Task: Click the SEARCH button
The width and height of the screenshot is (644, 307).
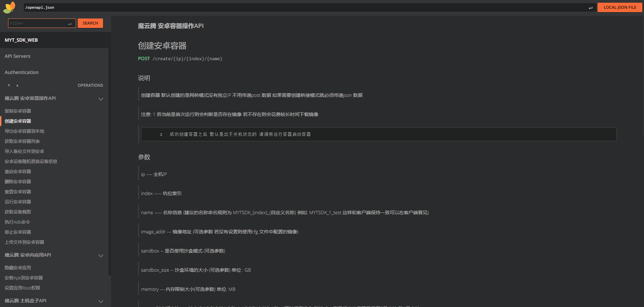Action: coord(90,23)
